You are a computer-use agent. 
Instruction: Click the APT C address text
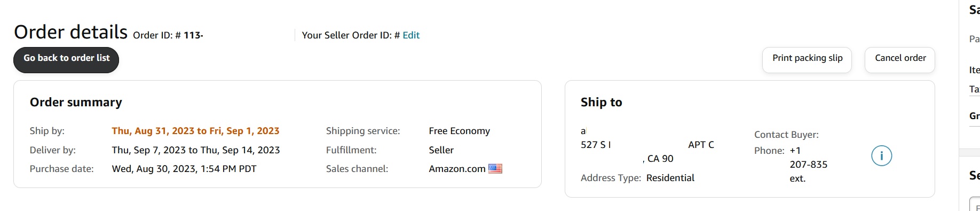701,145
